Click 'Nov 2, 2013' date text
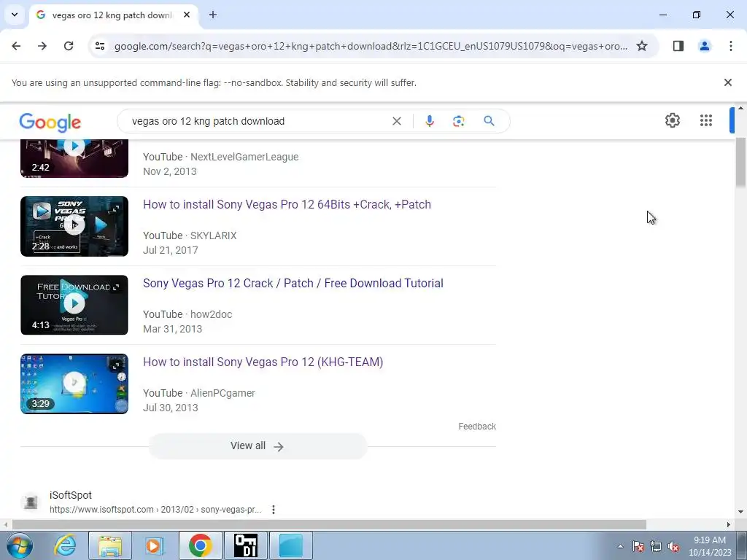Image resolution: width=747 pixels, height=560 pixels. click(x=169, y=171)
